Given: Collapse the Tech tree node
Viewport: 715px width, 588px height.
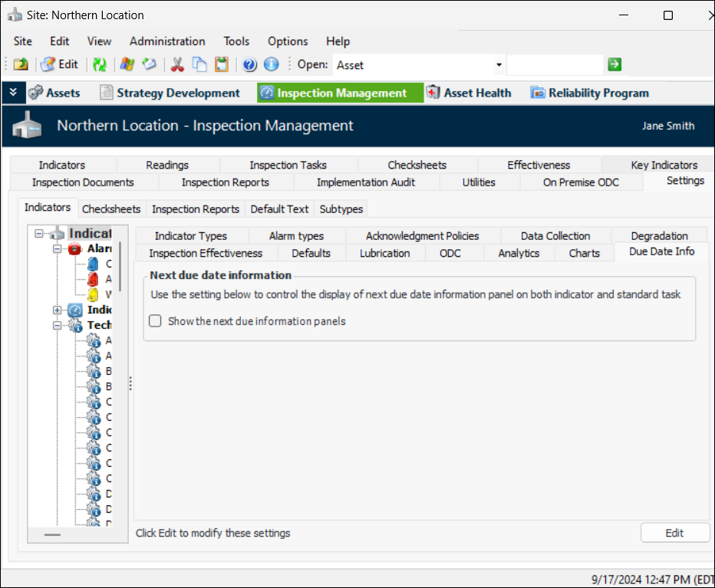Looking at the screenshot, I should [x=58, y=326].
